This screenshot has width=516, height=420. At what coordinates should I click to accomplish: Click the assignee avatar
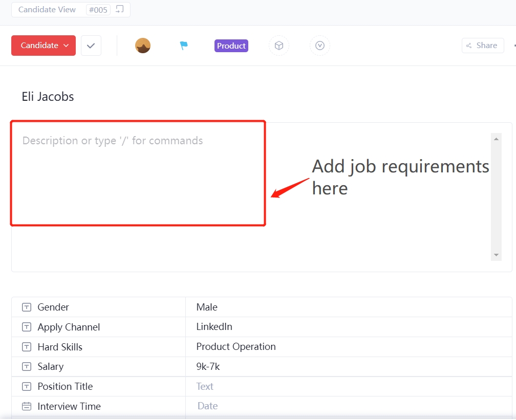(x=142, y=46)
